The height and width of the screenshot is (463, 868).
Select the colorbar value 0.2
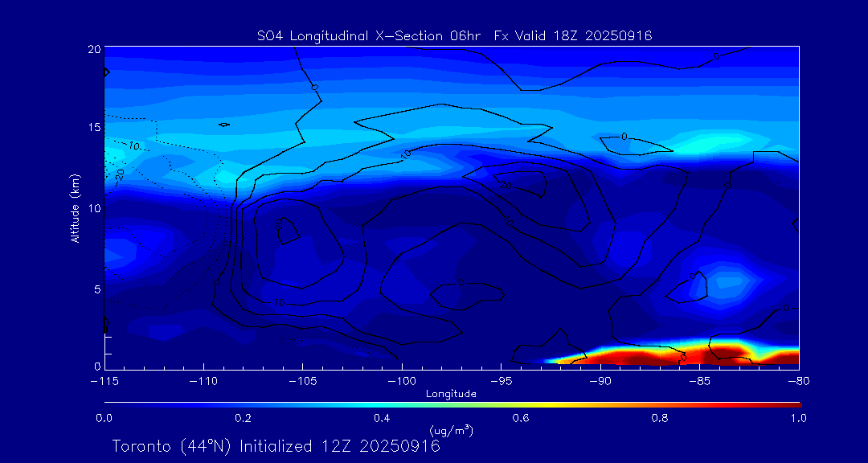(243, 419)
